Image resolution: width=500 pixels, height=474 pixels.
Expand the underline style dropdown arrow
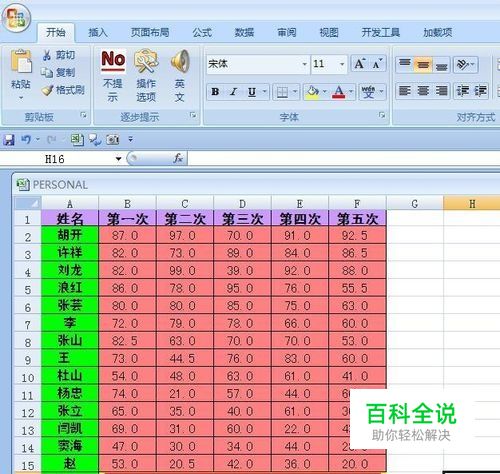click(x=264, y=91)
